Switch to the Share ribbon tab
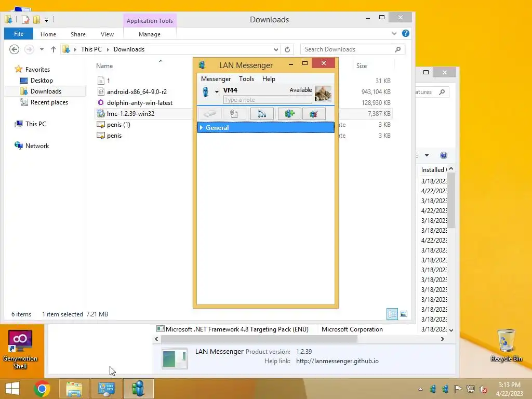This screenshot has width=532, height=399. (78, 34)
